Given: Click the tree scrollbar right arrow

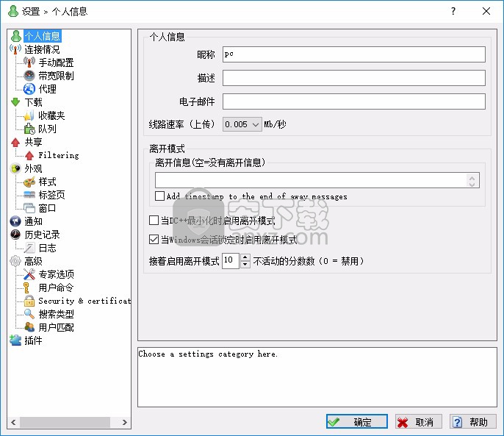Looking at the screenshot, I should [125, 422].
